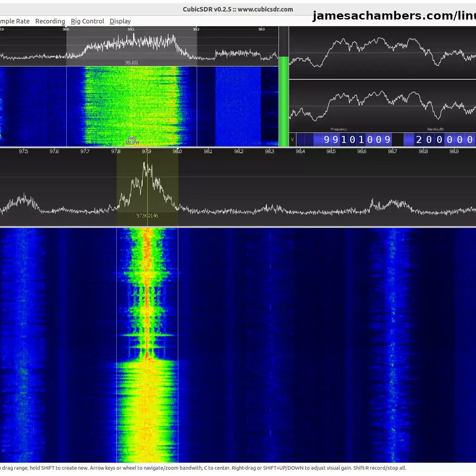The width and height of the screenshot is (476, 476).
Task: Click the lower audio spectrum waveform panel
Action: pos(382,105)
